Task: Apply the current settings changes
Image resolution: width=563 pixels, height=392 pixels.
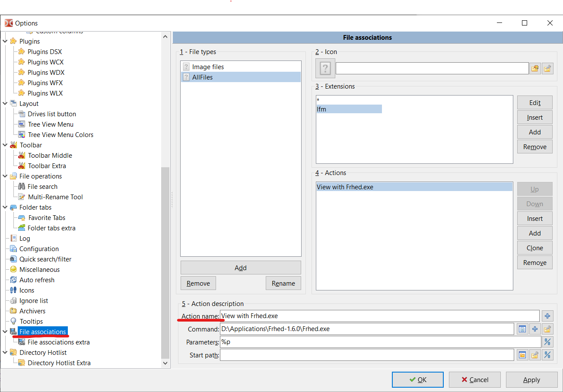Action: (532, 379)
